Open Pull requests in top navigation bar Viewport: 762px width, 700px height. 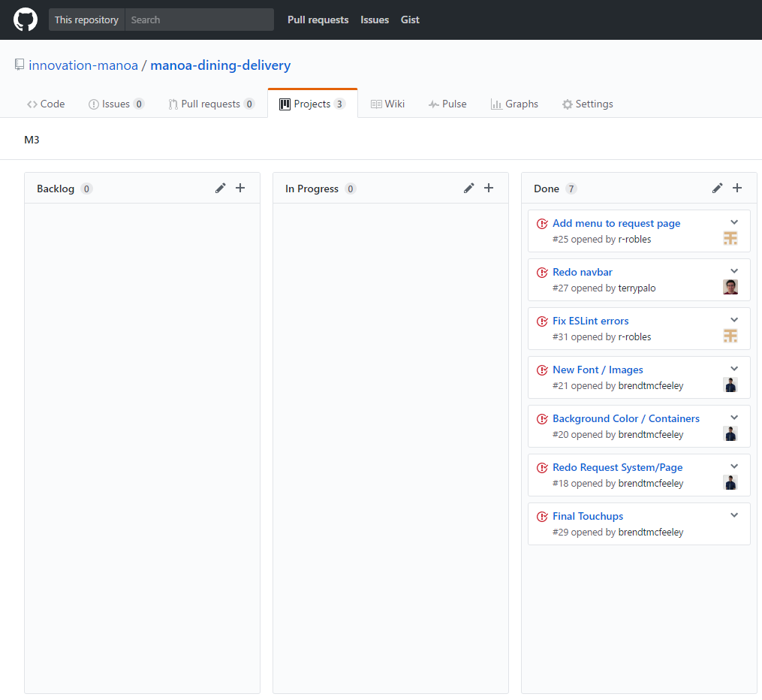pyautogui.click(x=318, y=20)
